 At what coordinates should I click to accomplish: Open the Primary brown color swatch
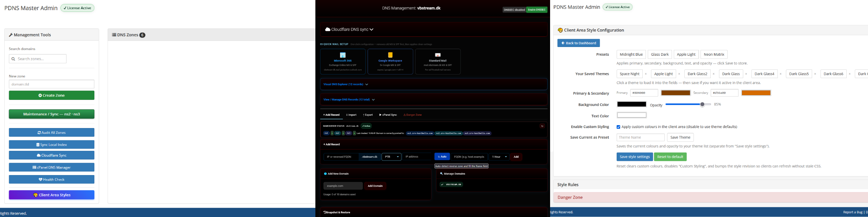676,93
